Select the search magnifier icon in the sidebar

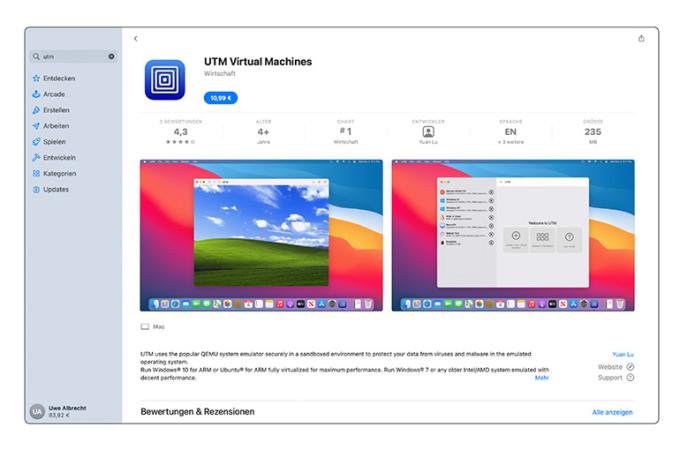pyautogui.click(x=36, y=56)
